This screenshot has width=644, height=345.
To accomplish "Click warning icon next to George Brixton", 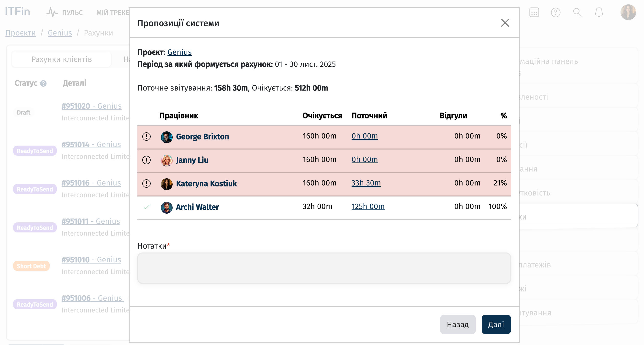I will [x=146, y=136].
